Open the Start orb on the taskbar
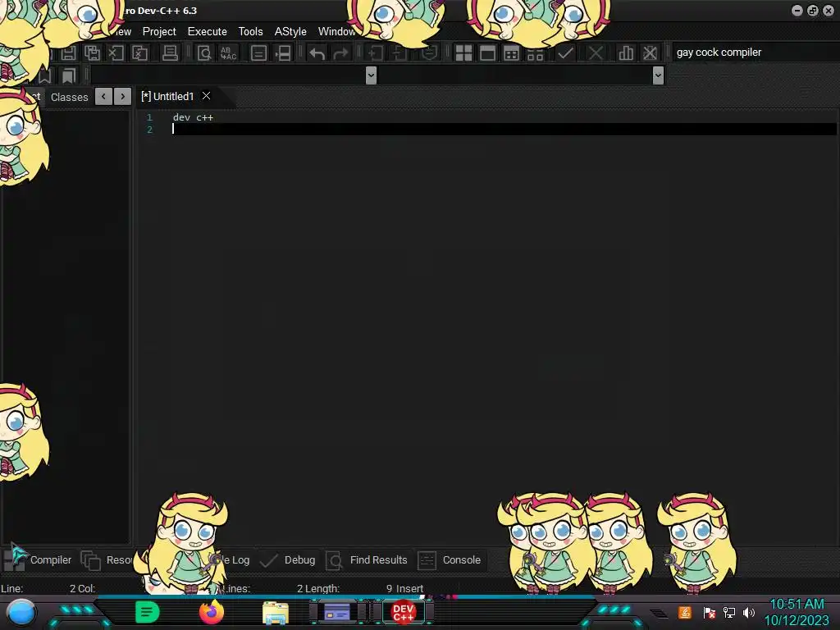The image size is (840, 630). click(x=21, y=612)
